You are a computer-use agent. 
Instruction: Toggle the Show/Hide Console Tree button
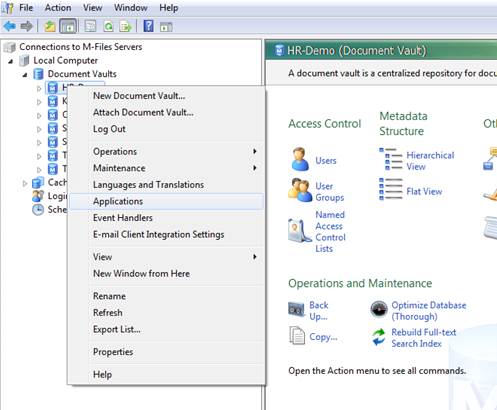pos(68,26)
